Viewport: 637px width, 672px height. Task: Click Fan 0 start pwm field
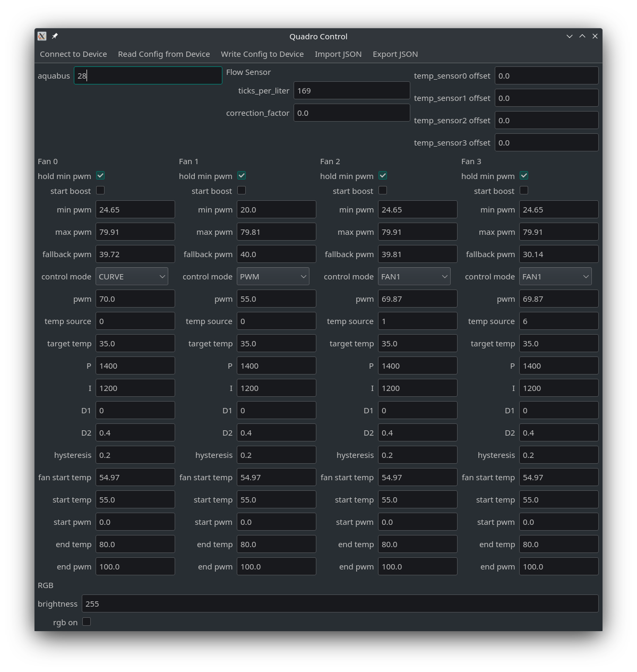pyautogui.click(x=135, y=522)
